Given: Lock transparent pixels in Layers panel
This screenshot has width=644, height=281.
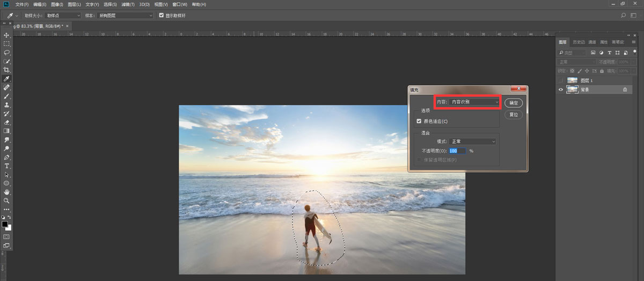Looking at the screenshot, I should click(x=573, y=71).
